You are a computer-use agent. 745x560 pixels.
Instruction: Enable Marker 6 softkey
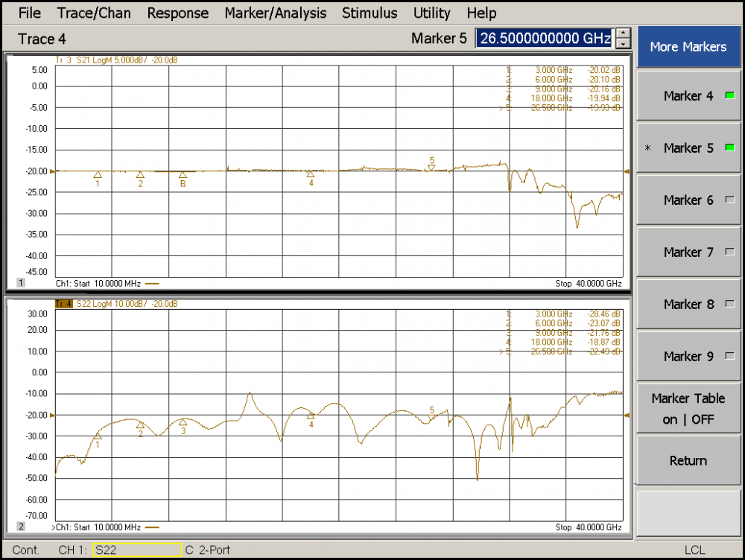pos(688,200)
